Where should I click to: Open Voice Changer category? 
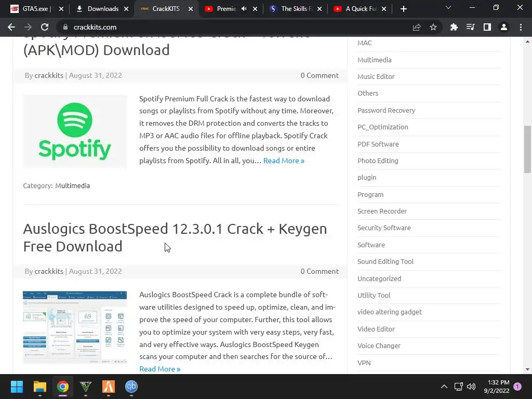[379, 345]
